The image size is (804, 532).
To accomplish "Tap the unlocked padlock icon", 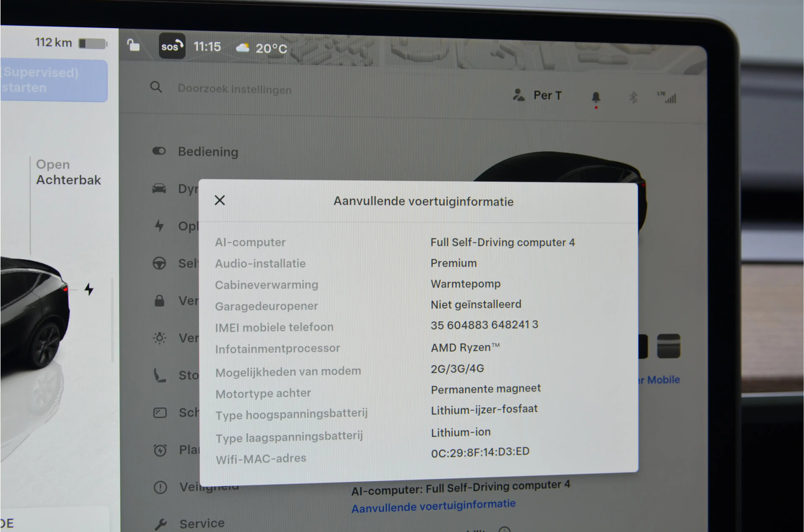I will [x=133, y=45].
